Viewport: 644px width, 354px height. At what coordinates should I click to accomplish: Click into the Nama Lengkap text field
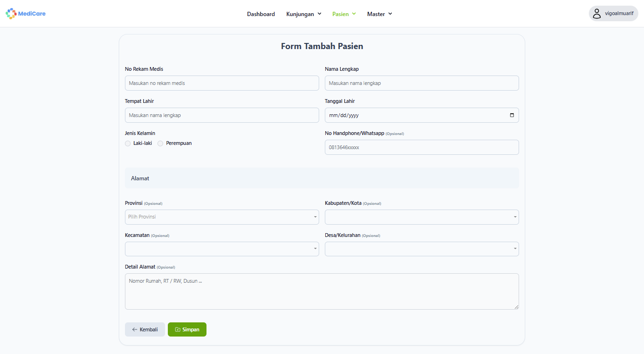click(x=421, y=83)
